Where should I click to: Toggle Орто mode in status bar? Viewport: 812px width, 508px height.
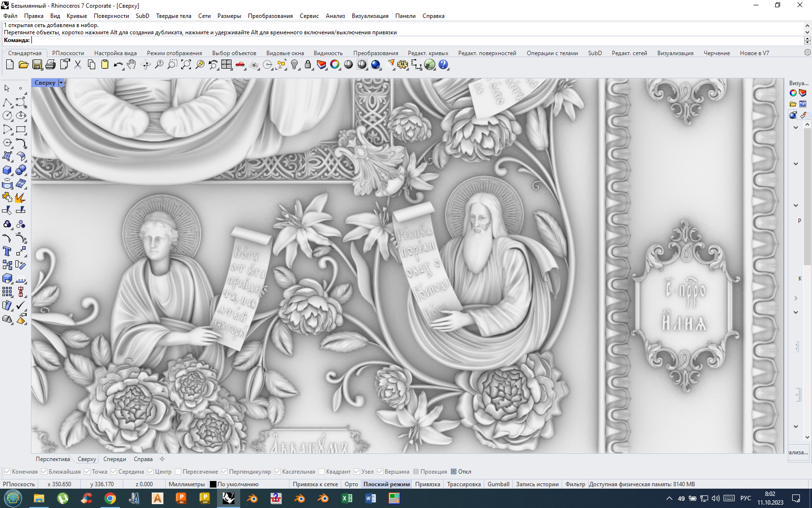coord(351,484)
